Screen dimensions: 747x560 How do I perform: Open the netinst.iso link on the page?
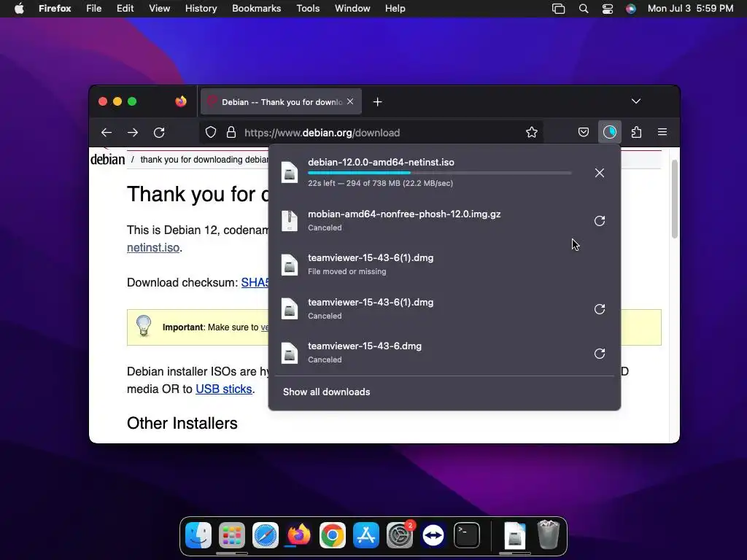pos(153,248)
